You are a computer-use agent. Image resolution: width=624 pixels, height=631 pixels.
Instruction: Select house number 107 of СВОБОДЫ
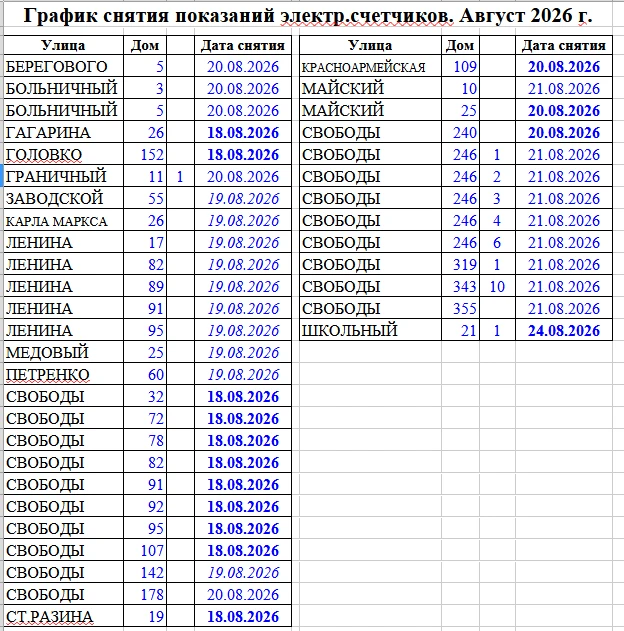tap(145, 550)
